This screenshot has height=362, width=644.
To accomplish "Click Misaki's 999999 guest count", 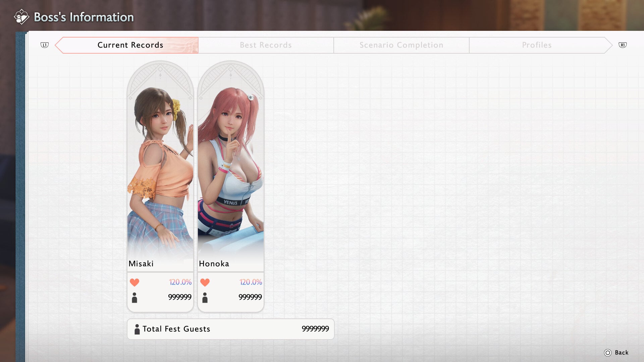I will click(179, 297).
